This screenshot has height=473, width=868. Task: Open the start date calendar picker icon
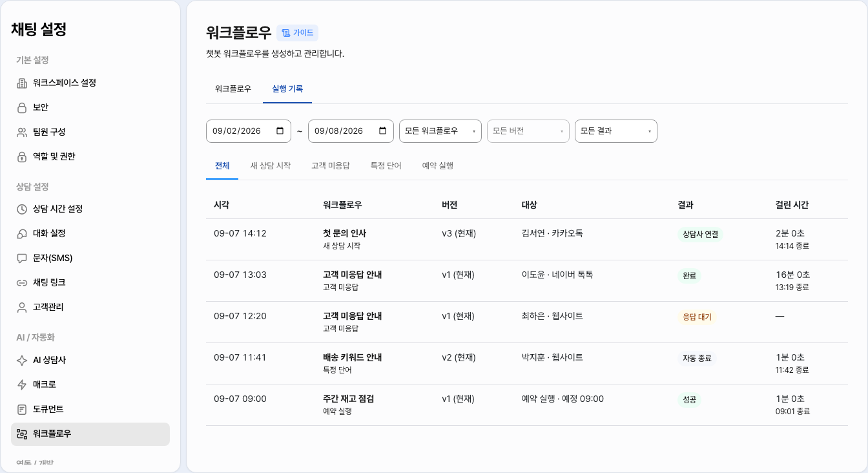(x=280, y=131)
